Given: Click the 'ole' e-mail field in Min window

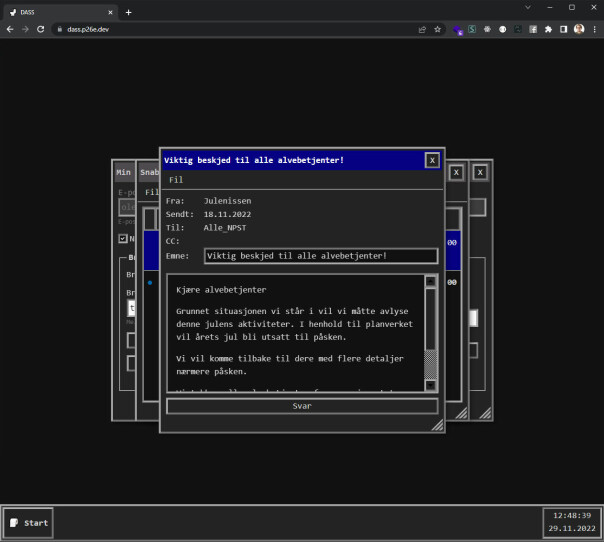Looking at the screenshot, I should tap(127, 208).
